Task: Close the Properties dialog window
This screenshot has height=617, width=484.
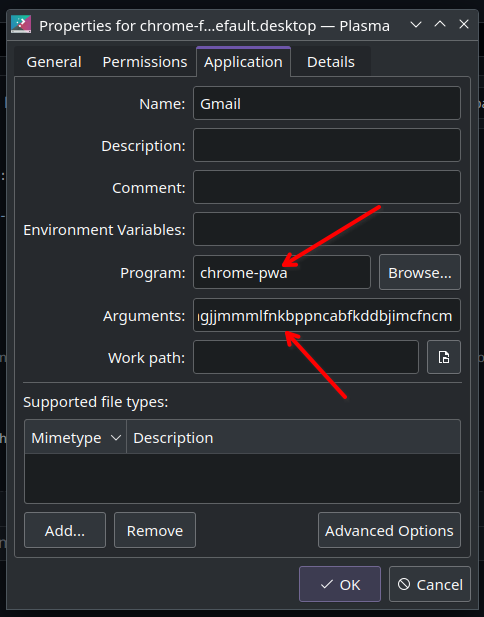Action: coord(464,25)
